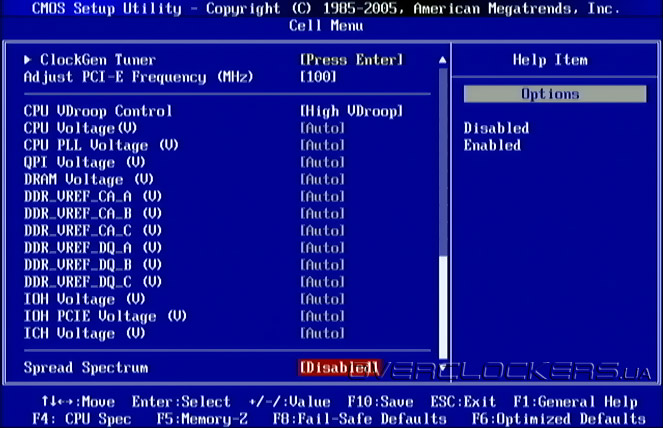Change DDR_VREF_CA_A Auto value
Viewport: 663px width, 428px height.
(x=322, y=196)
